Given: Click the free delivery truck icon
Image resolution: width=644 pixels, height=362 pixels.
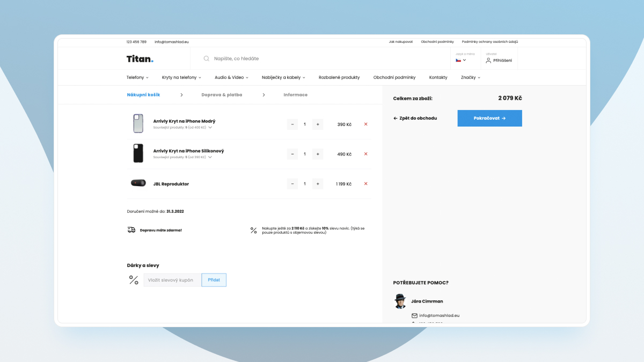Looking at the screenshot, I should pyautogui.click(x=131, y=230).
